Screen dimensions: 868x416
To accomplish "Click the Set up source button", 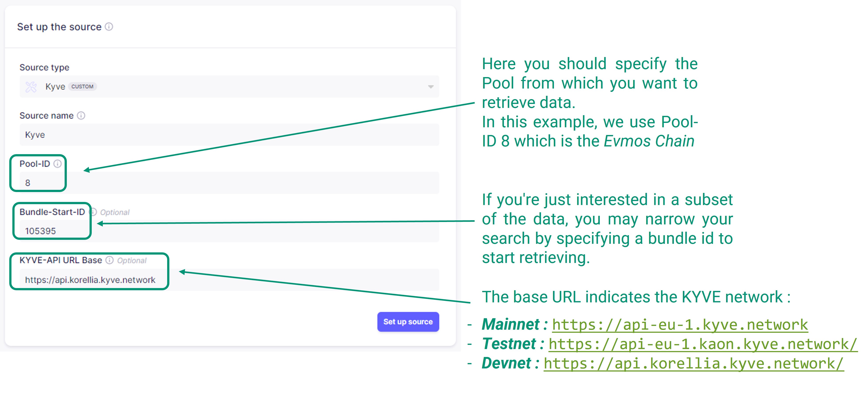I will (x=409, y=322).
